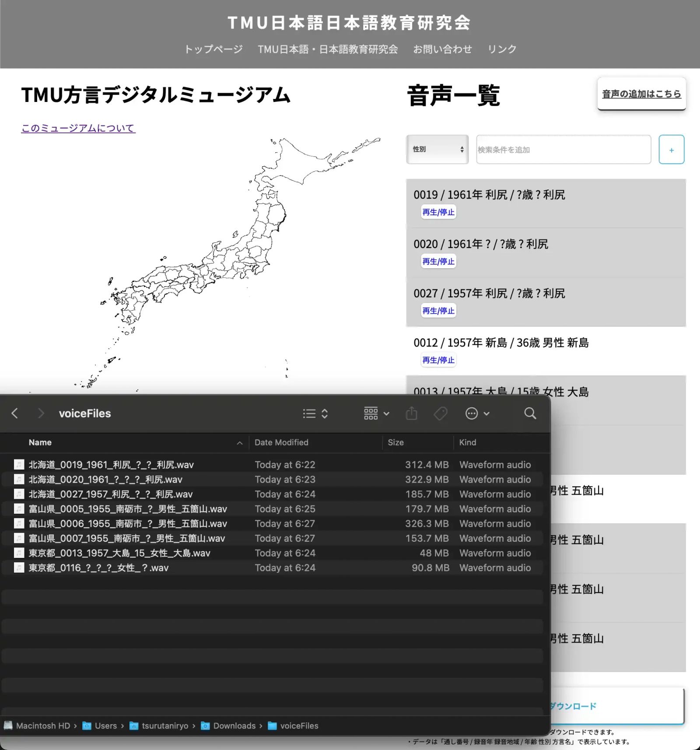This screenshot has width=700, height=750.
Task: Click the plus button to add condition
Action: 671,150
